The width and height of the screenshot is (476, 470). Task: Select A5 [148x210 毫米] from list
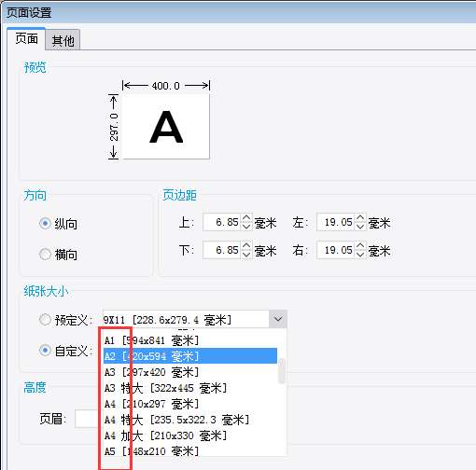coord(190,450)
